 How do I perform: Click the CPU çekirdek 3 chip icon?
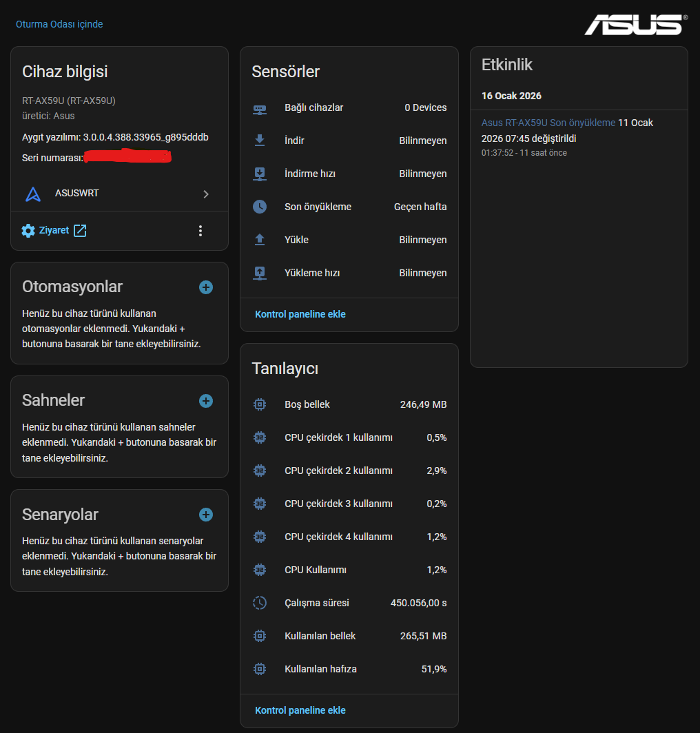tap(260, 504)
